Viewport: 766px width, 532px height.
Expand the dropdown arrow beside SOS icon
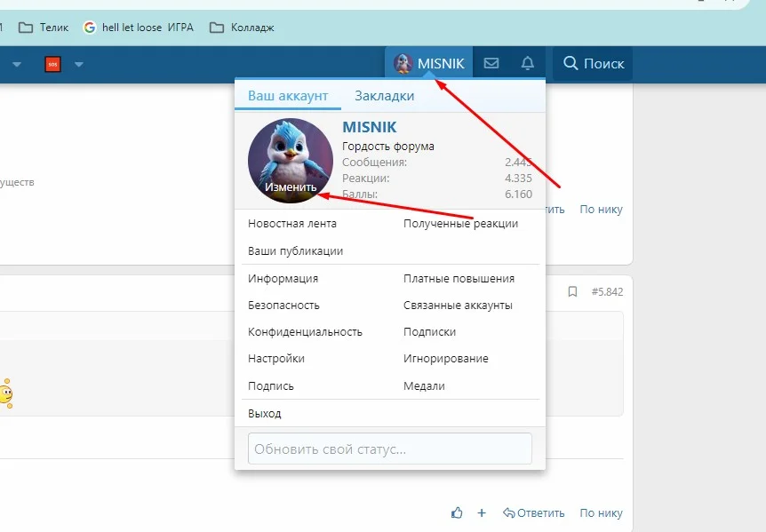coord(79,65)
